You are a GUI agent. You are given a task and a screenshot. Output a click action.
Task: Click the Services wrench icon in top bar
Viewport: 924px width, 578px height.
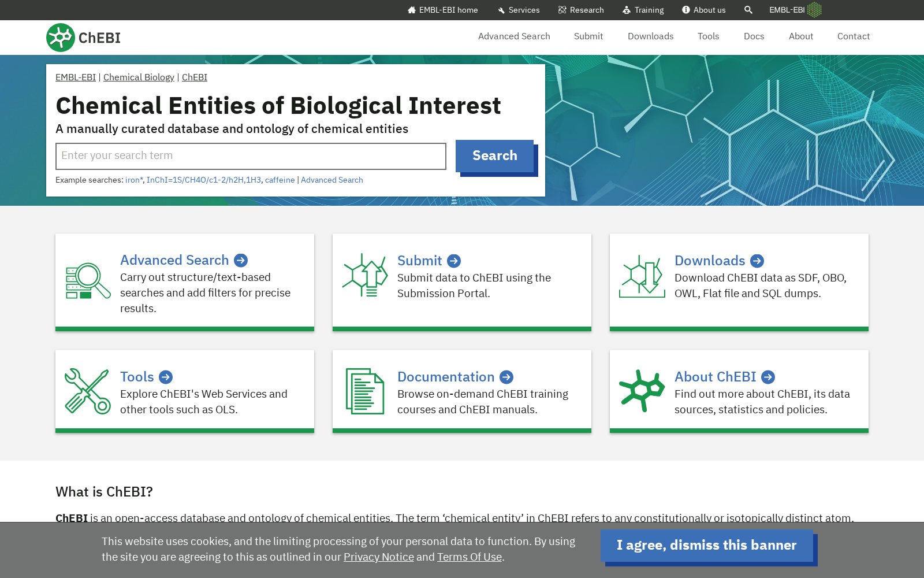tap(501, 10)
